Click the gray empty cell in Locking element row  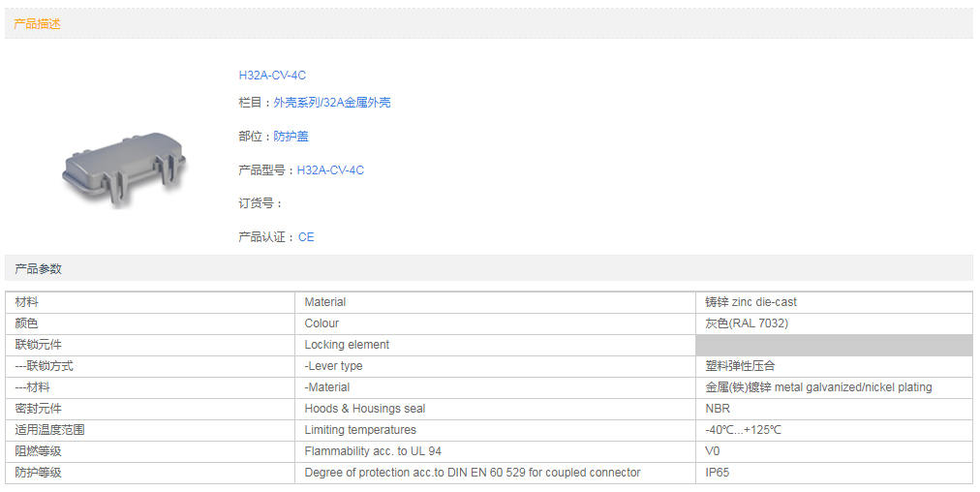point(833,345)
